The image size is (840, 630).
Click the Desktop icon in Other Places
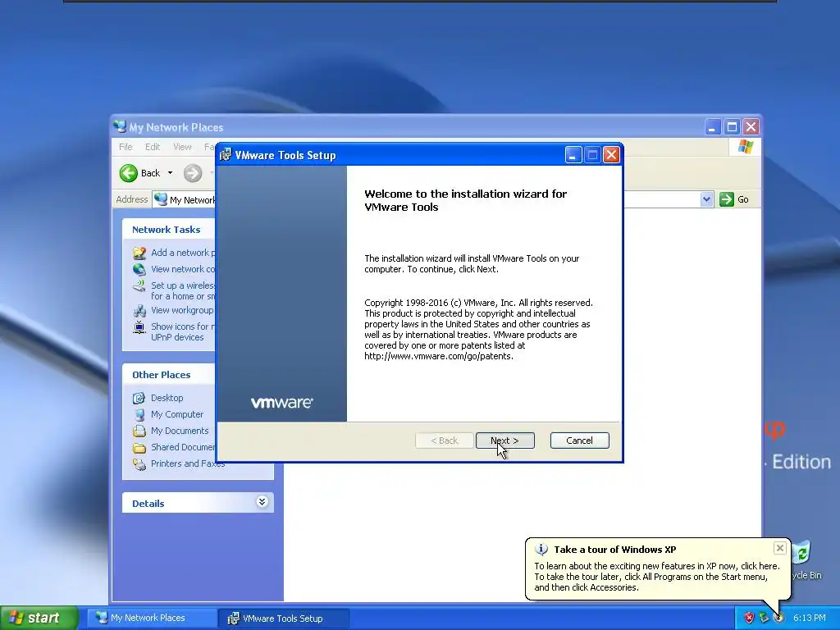(139, 398)
